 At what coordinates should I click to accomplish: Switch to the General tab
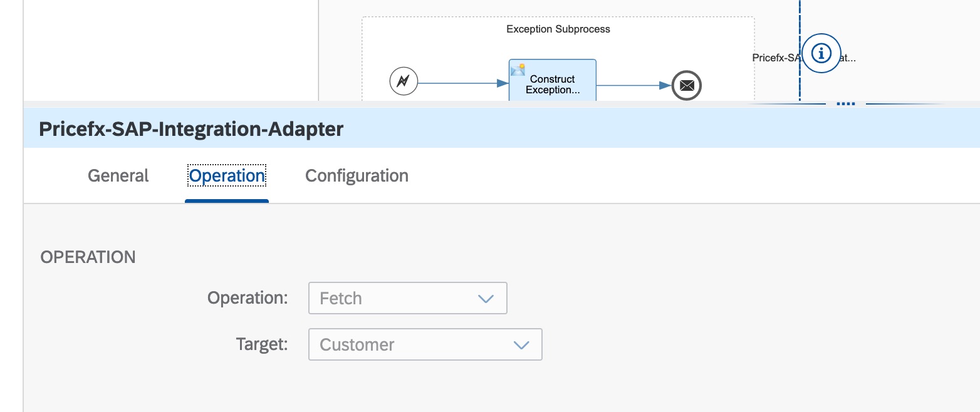[x=118, y=176]
